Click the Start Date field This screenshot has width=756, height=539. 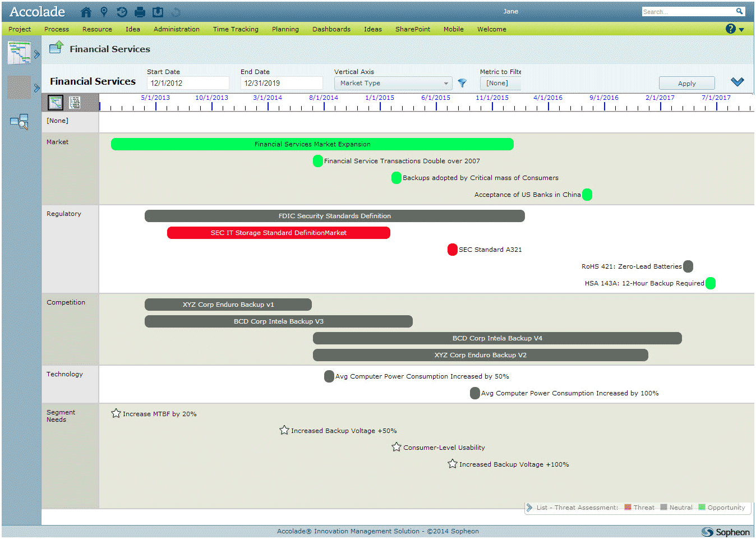[188, 83]
